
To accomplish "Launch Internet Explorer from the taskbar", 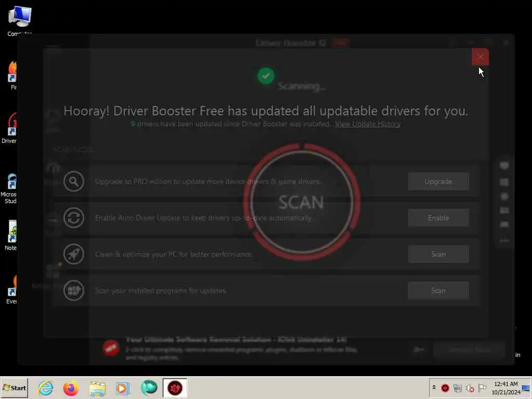I will [x=46, y=388].
